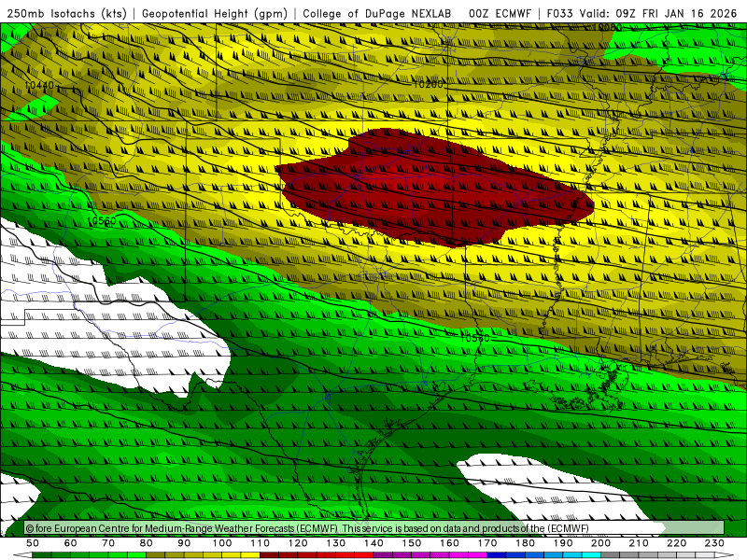Screen dimensions: 747x560
Task: Select the 100 value on the color scale
Action: [222, 543]
